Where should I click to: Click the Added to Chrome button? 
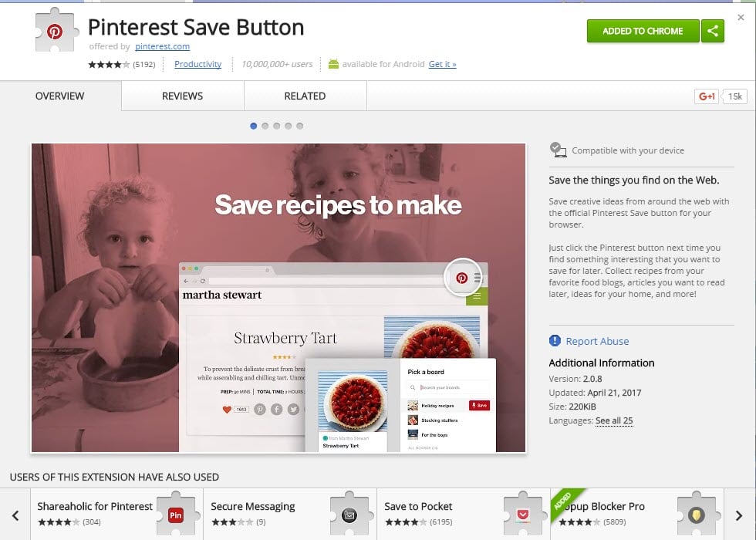coord(643,32)
